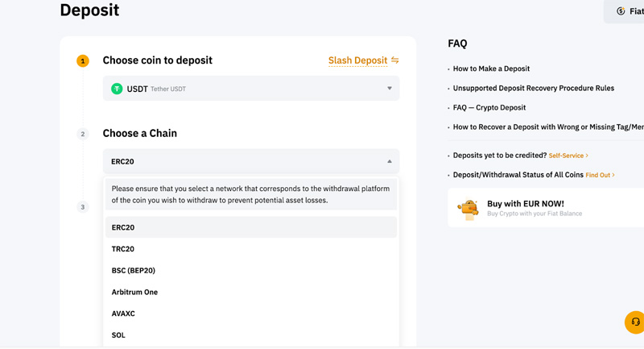Select ERC20 from the chain list
The height and width of the screenshot is (349, 644).
(251, 227)
